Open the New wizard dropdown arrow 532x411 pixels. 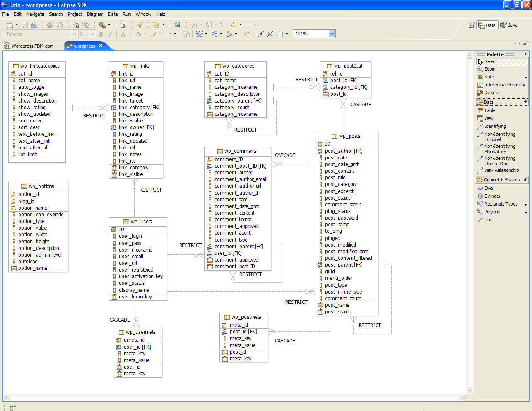[17, 25]
